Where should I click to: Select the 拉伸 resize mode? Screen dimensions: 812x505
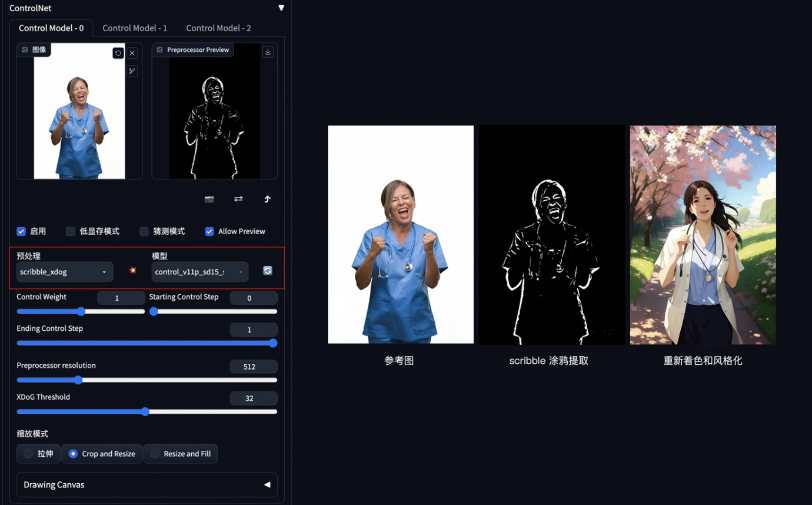(39, 454)
